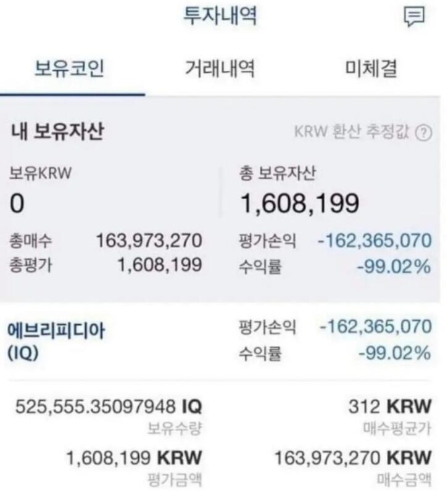Switch to the 보유코인 tab
The width and height of the screenshot is (448, 491).
pos(69,68)
